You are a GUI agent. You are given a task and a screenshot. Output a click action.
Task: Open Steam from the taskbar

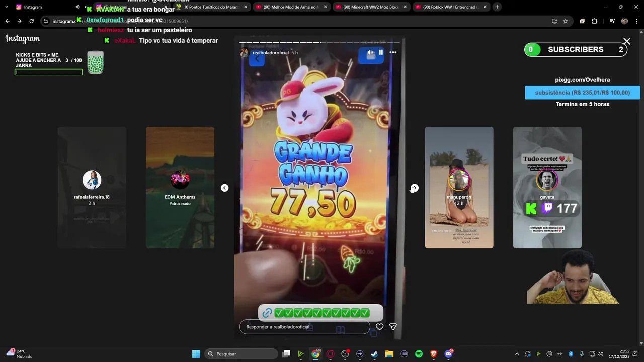point(374,354)
